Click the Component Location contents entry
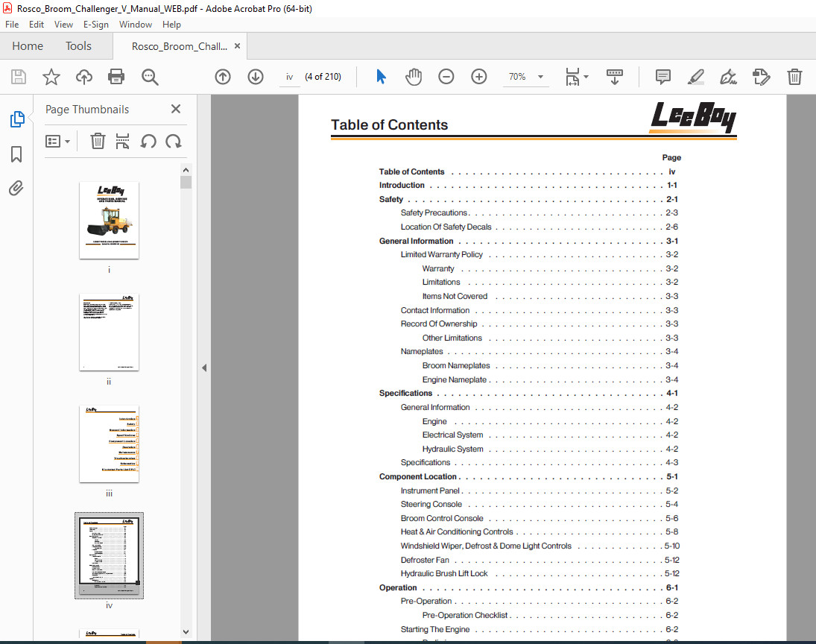Screen dimensions: 816x644 tap(528, 476)
